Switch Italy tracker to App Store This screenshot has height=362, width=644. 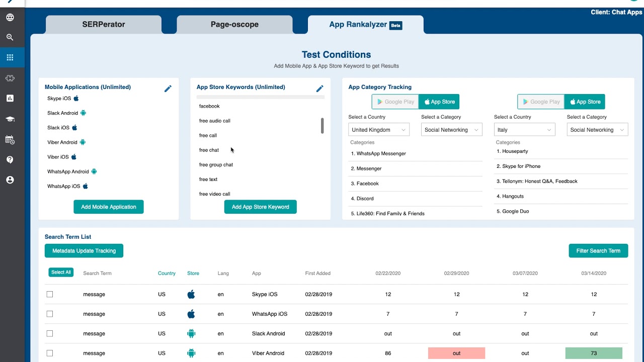585,102
